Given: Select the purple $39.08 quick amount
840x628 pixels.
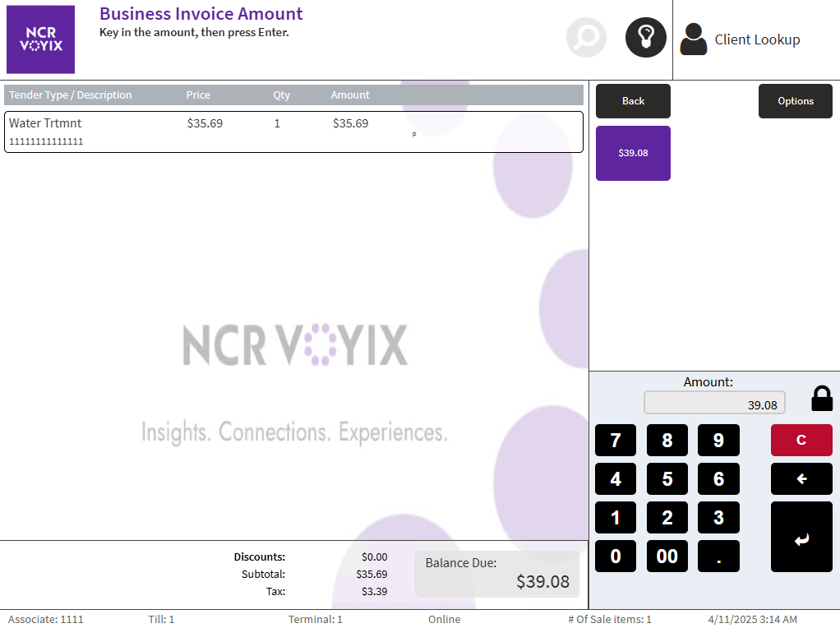Looking at the screenshot, I should [x=633, y=153].
